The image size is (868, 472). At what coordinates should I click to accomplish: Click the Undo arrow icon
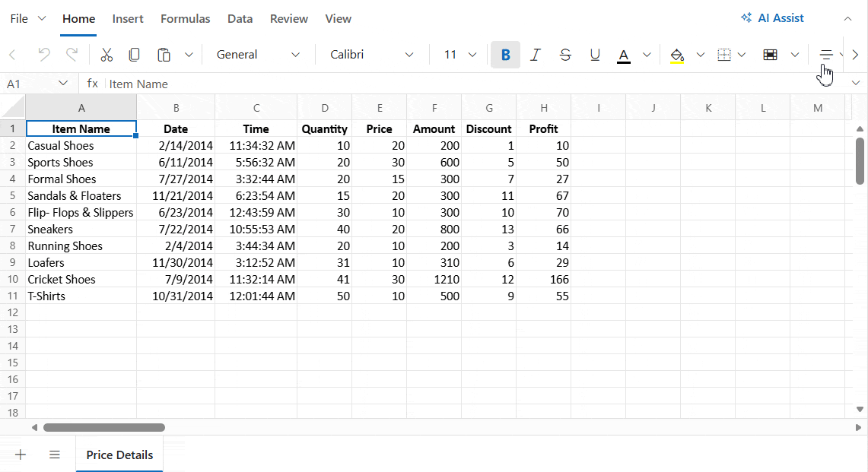43,54
